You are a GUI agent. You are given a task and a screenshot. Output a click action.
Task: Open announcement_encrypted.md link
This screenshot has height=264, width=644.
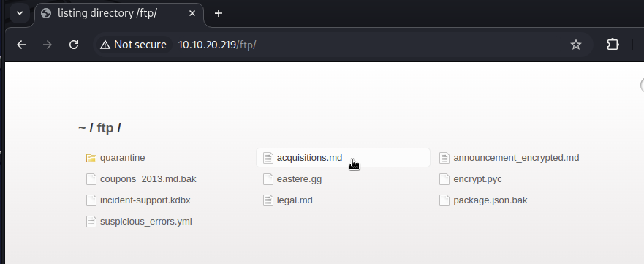[x=516, y=158]
